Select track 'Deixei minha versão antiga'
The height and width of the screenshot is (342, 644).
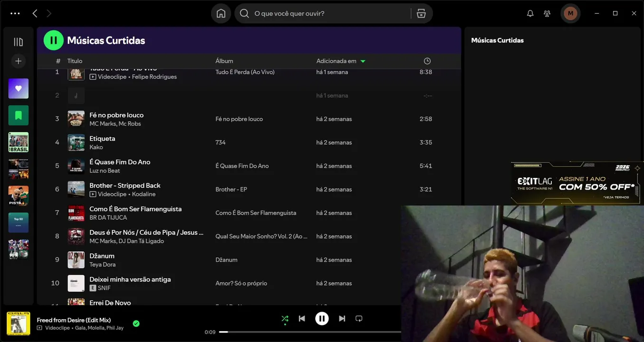(x=130, y=279)
